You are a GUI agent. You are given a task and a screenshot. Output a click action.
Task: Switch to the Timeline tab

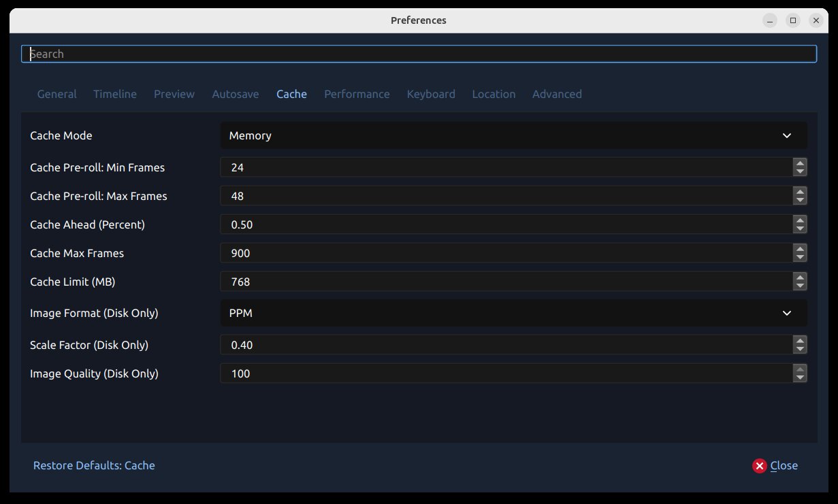click(x=114, y=94)
